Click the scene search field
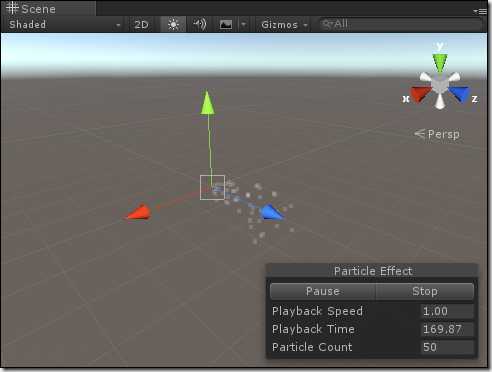 pos(400,24)
